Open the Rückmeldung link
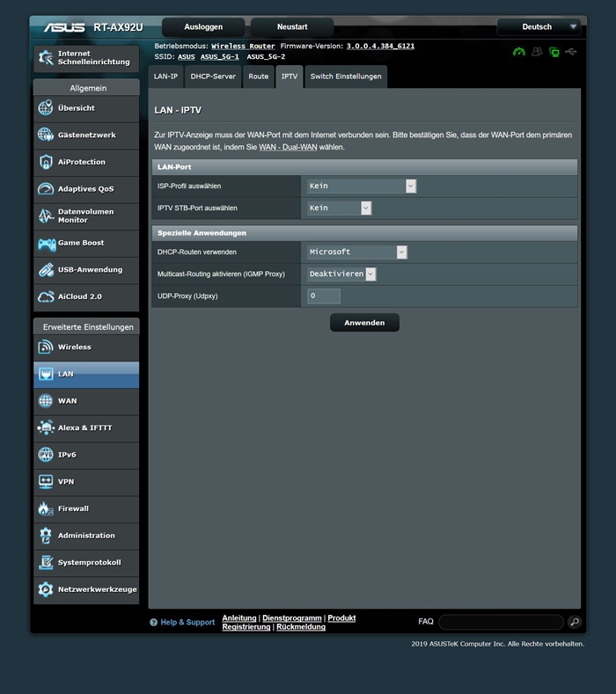The width and height of the screenshot is (616, 694). point(301,627)
